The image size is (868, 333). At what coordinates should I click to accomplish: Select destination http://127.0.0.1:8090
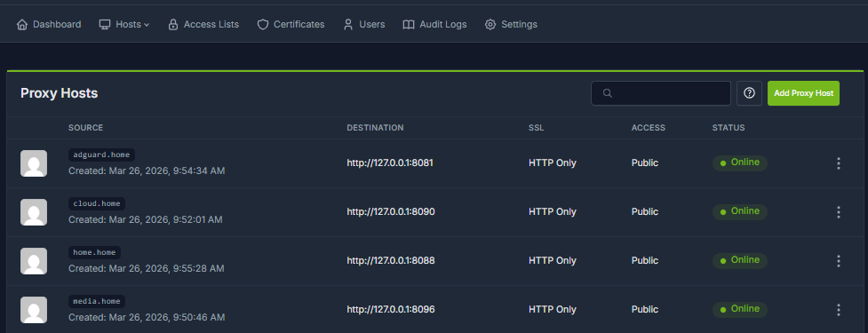pyautogui.click(x=391, y=212)
